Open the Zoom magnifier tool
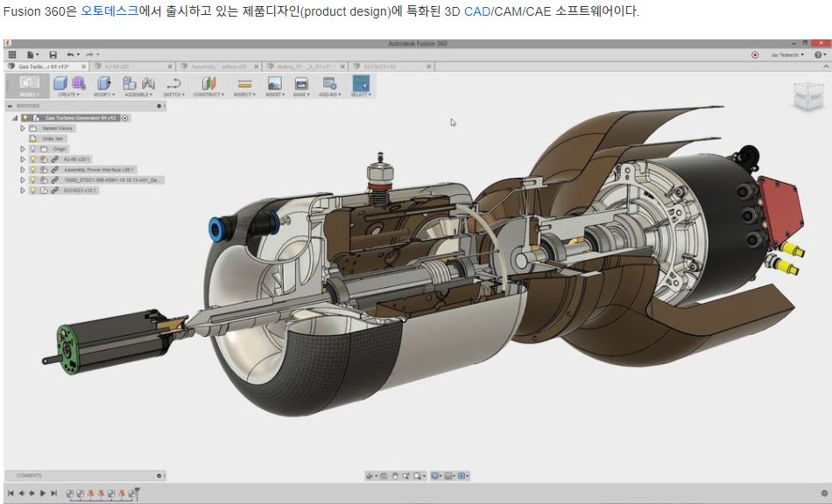Viewport: 832px width, 504px height. coord(420,476)
